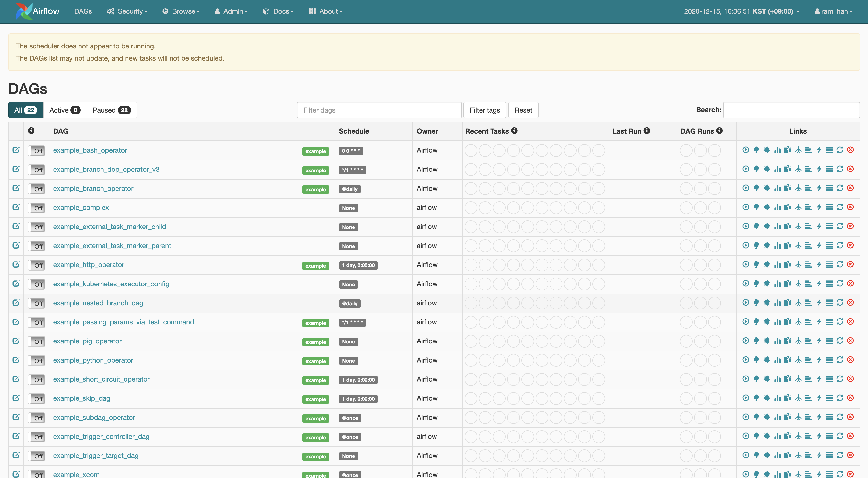Image resolution: width=868 pixels, height=478 pixels.
Task: Trigger the example_bash_operator DAG run icon
Action: click(746, 150)
